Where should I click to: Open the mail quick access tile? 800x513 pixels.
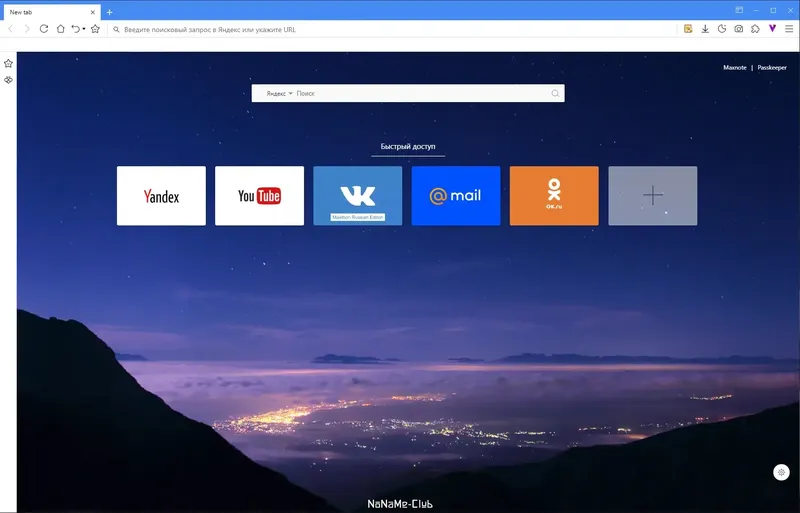tap(456, 196)
